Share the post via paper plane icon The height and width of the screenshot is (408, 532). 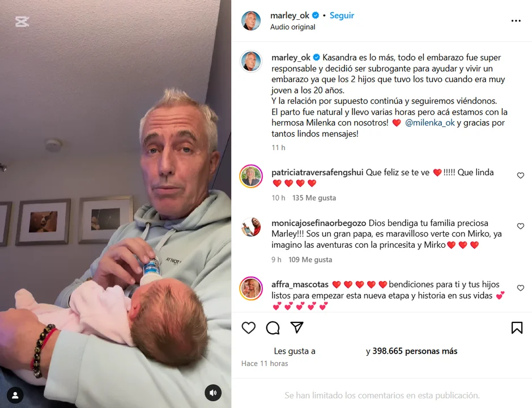click(297, 327)
